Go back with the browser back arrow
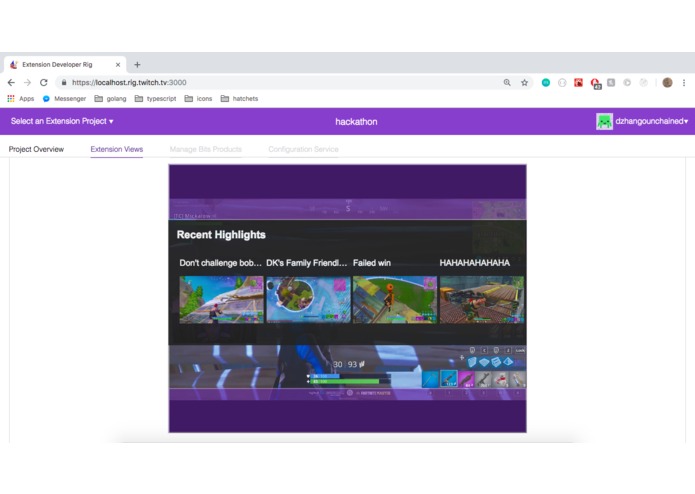This screenshot has width=695, height=494. click(11, 82)
